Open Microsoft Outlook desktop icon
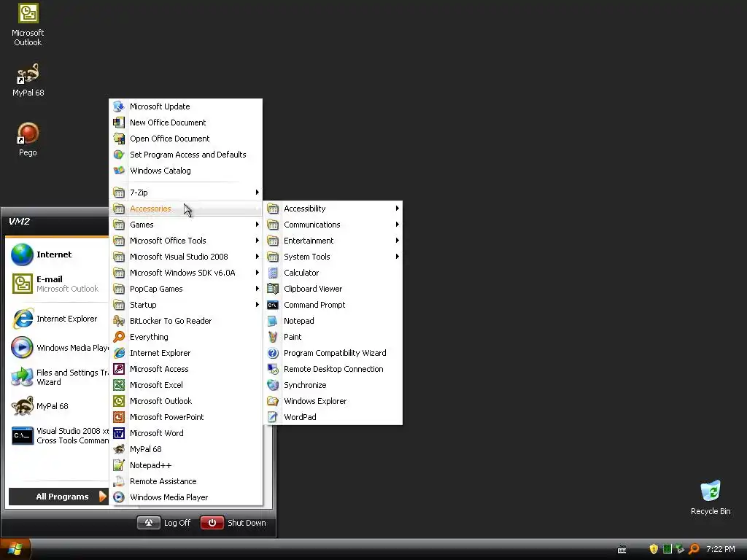 coord(28,25)
